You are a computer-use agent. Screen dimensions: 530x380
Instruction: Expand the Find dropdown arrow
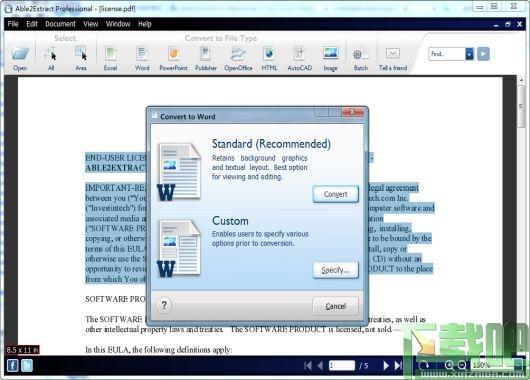pos(469,54)
